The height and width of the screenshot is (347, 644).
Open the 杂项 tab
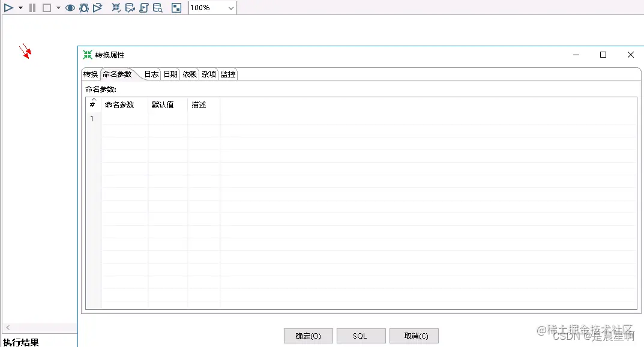[209, 74]
